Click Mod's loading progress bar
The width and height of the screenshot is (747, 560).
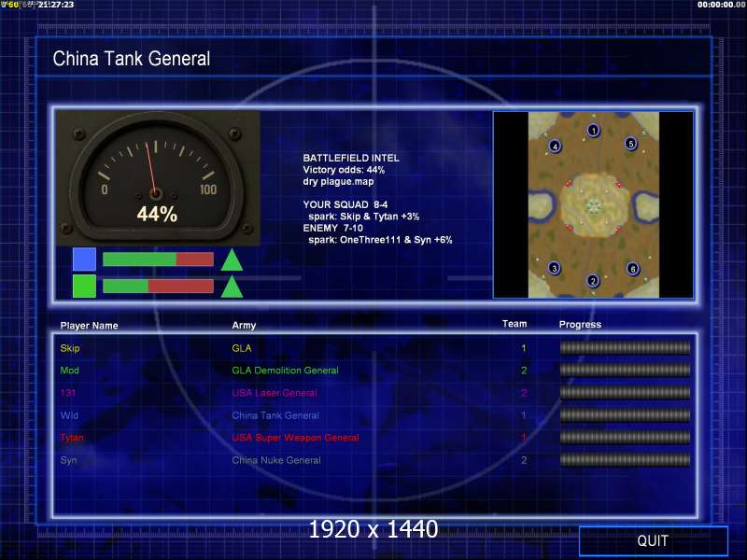click(625, 370)
